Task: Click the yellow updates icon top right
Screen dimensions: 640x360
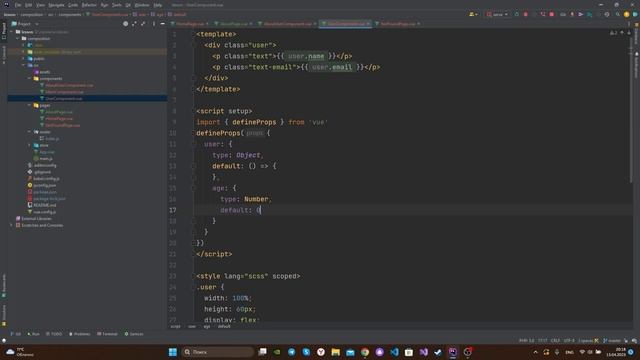Action: (x=627, y=14)
